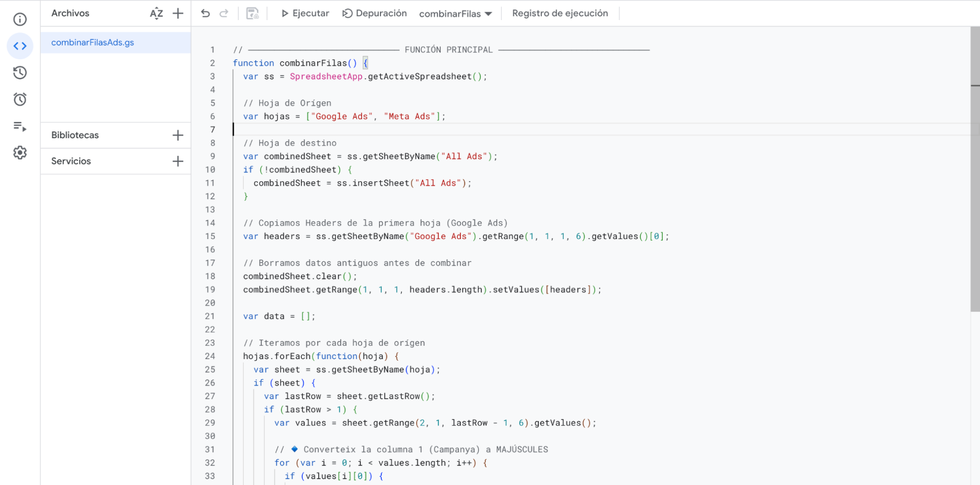Click line number 15 in the editor

[x=210, y=236]
